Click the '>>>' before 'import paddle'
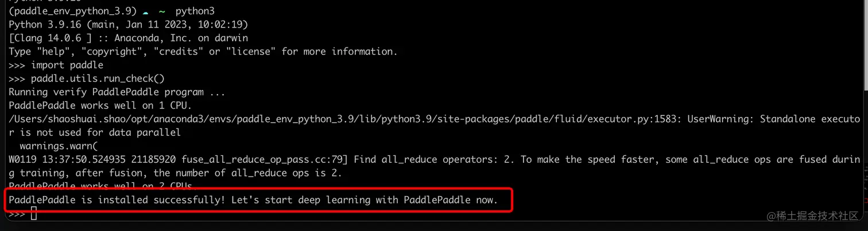Image resolution: width=868 pixels, height=231 pixels. pos(17,65)
